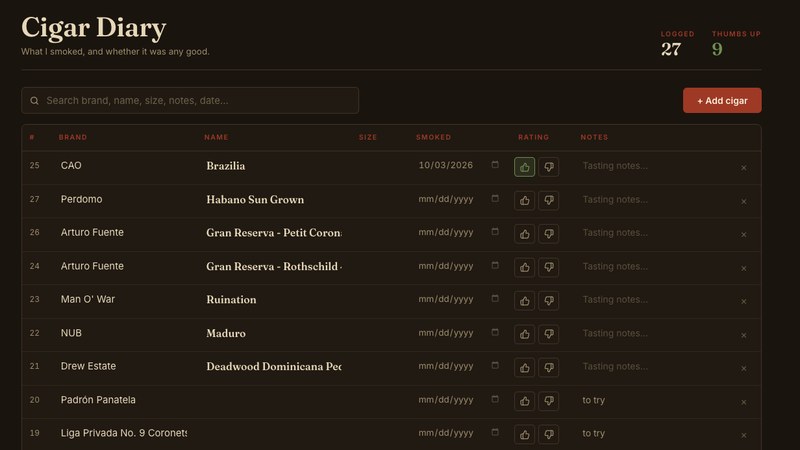Open calendar picker for Padrón Panatela row

[495, 398]
